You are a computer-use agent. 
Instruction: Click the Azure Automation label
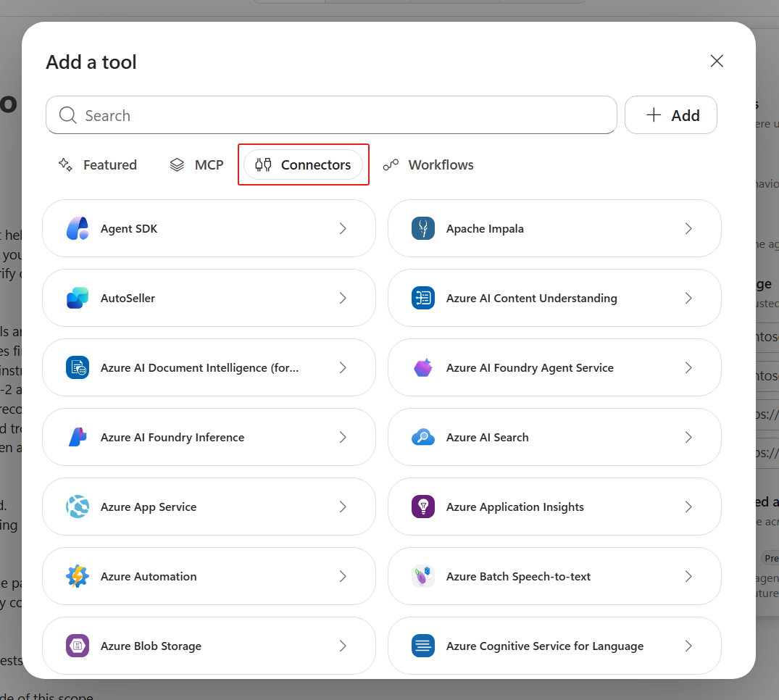(x=149, y=576)
